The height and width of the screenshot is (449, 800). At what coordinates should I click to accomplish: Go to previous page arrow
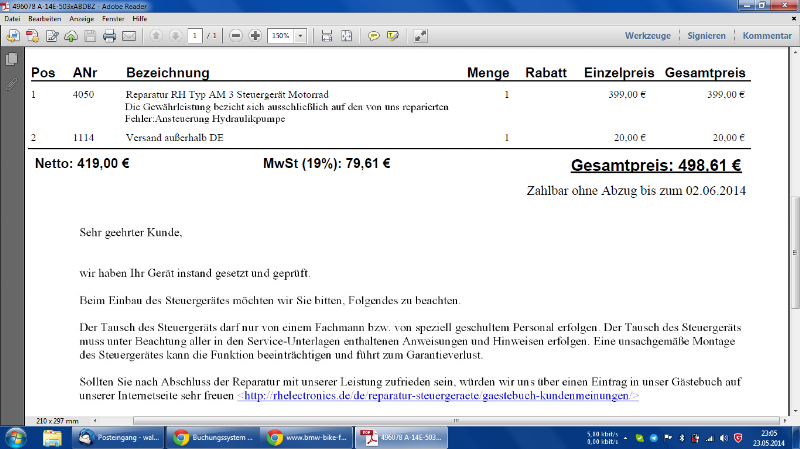(x=156, y=36)
